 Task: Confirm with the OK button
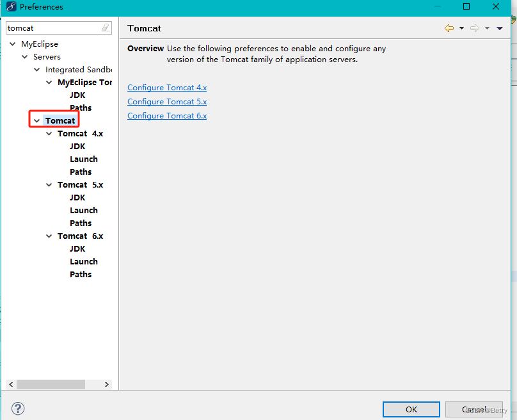[411, 410]
